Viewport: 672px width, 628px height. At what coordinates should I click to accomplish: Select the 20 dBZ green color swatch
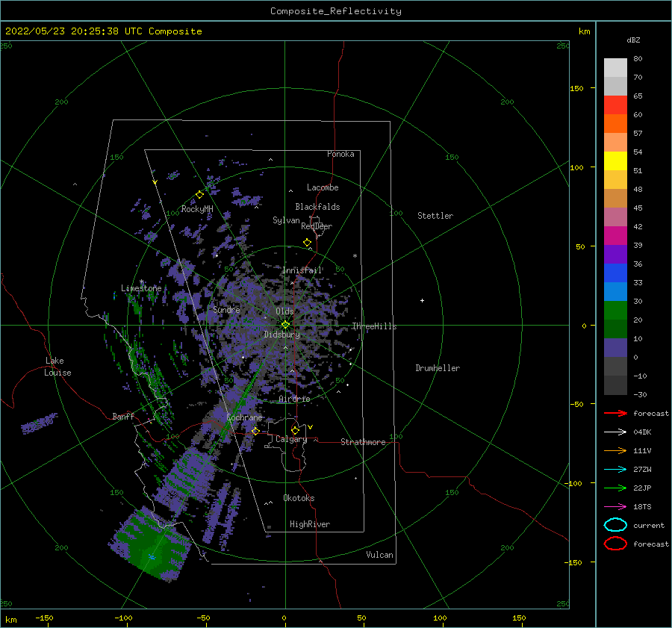point(615,310)
